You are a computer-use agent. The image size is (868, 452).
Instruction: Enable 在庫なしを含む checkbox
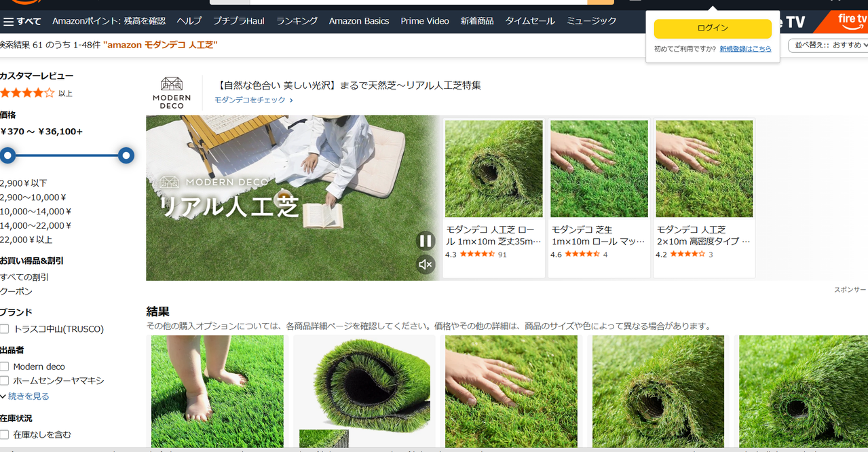[5, 434]
